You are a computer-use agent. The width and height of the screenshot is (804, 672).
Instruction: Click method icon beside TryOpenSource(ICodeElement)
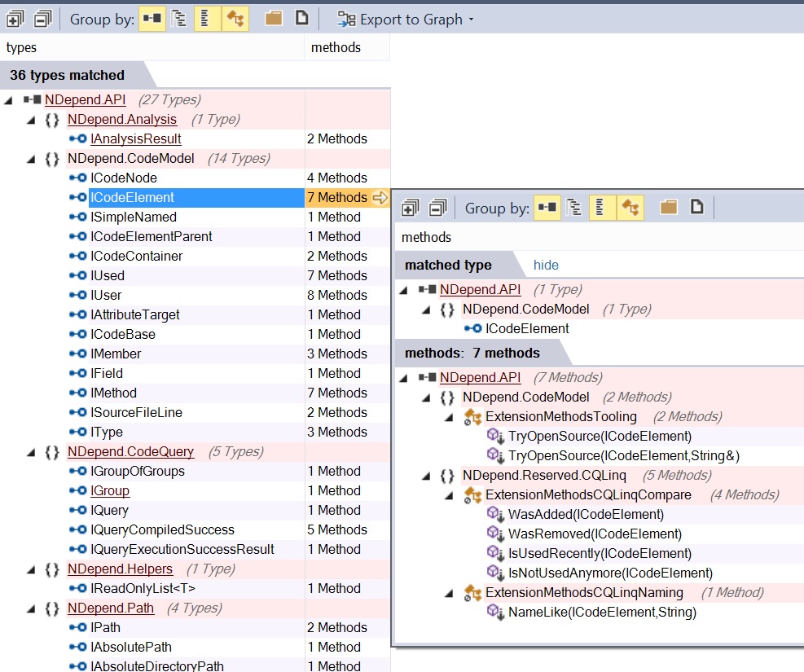coord(495,437)
